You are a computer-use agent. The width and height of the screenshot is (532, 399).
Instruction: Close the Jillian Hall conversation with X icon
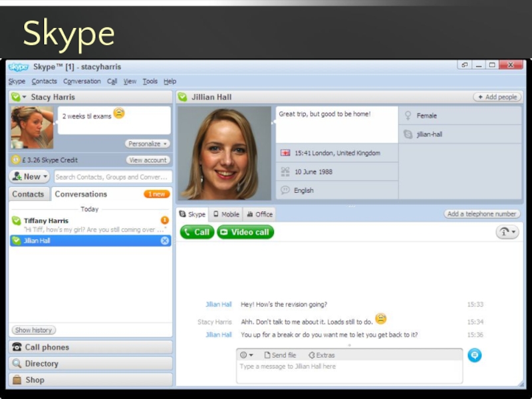click(165, 241)
